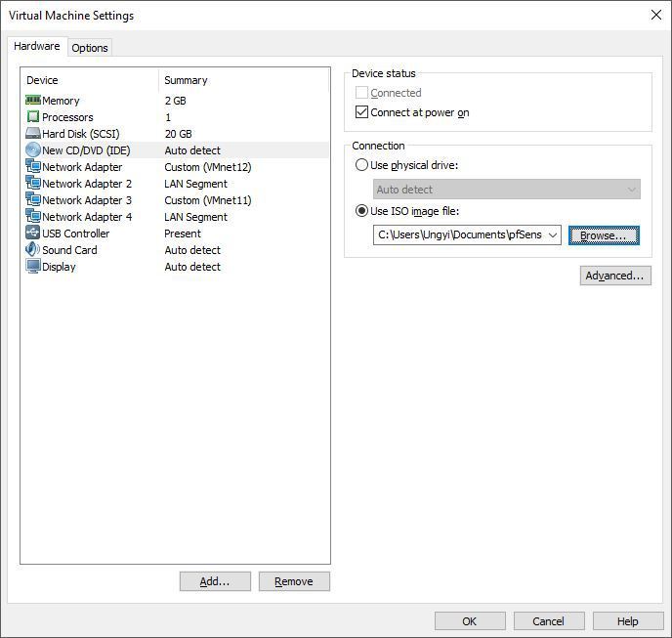Screen dimensions: 672x638
Task: Select Hard Disk (SCSI) row label
Action: pos(81,134)
